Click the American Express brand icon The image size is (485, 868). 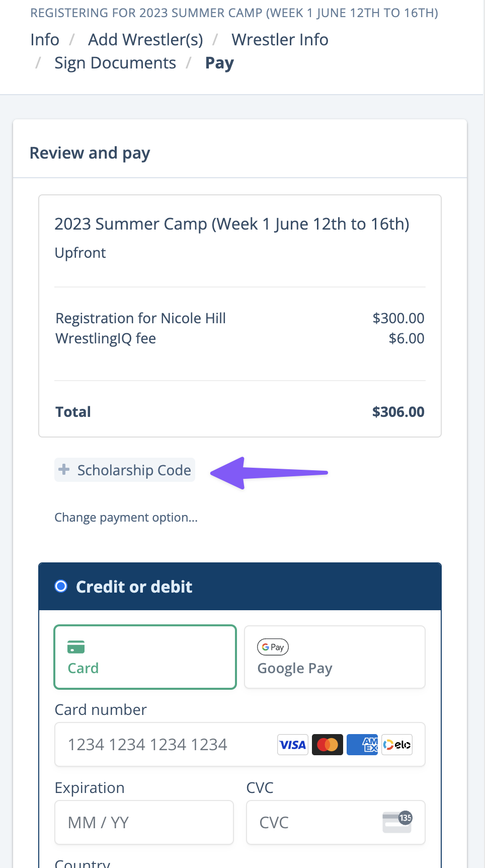point(362,745)
